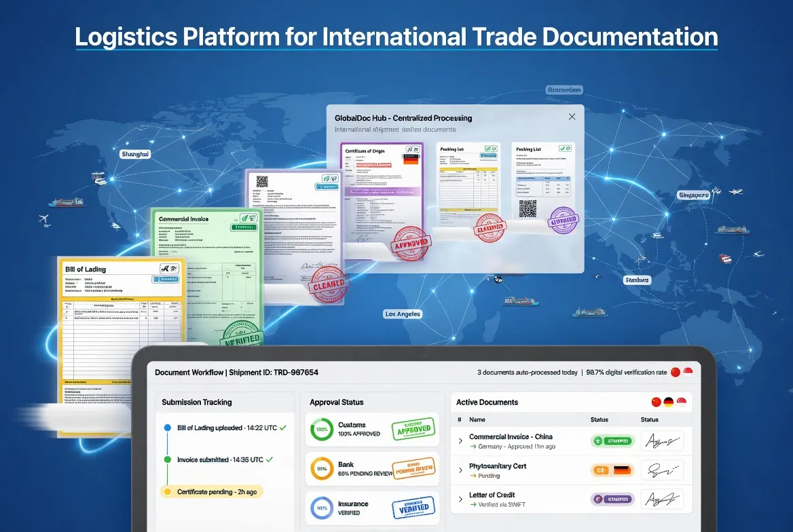
Task: Click the VERIFIED stamp for Insurance
Action: [x=414, y=507]
